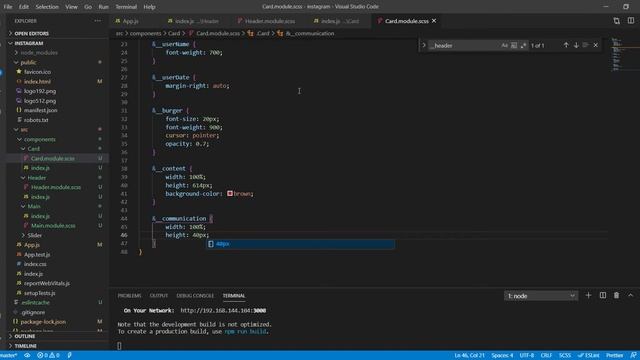This screenshot has width=640, height=360.
Task: Maximize terminal panel with chevron up
Action: 631,295
